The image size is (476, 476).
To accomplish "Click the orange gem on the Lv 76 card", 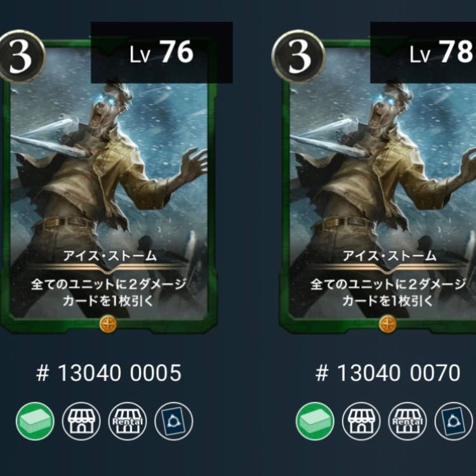I will (x=108, y=324).
